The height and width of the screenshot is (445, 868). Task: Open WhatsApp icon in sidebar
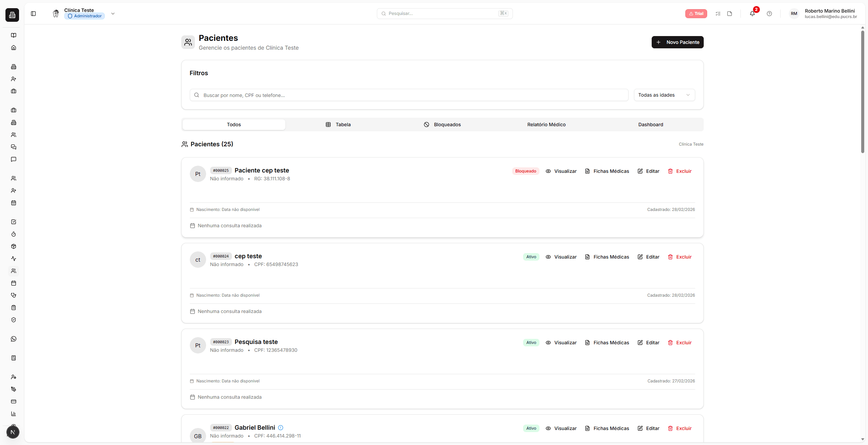pyautogui.click(x=14, y=339)
